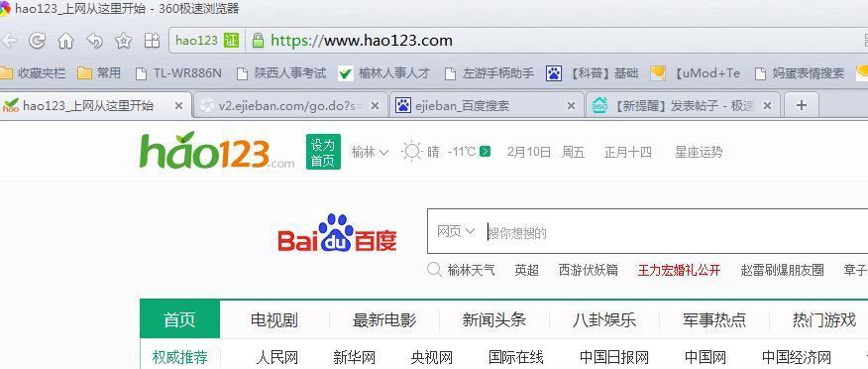Click the green lock security icon
The image size is (868, 369).
pos(258,41)
